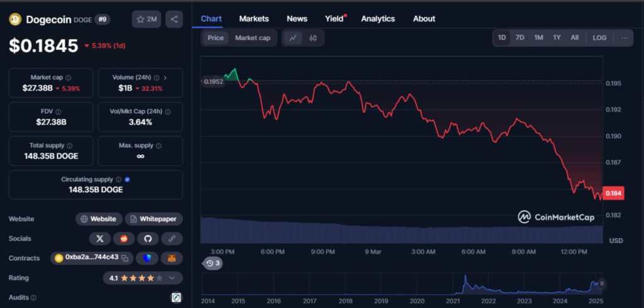
Task: Click the #9 rank badge
Action: coord(103,19)
